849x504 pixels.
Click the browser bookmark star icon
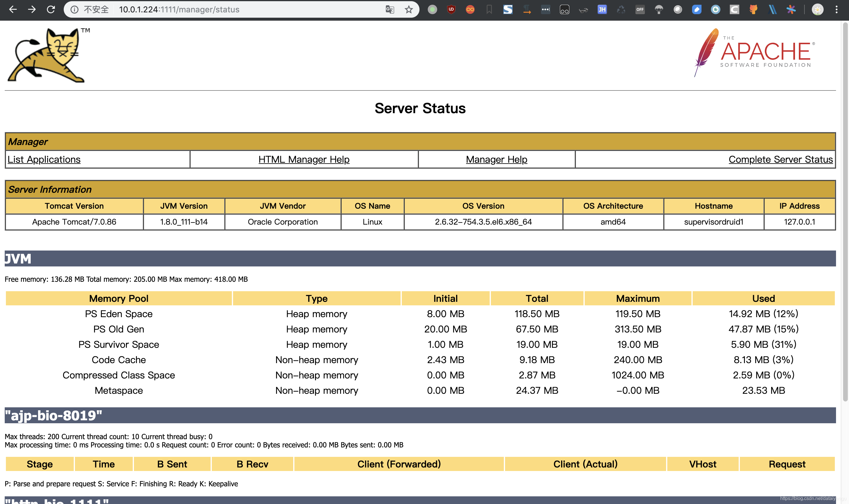[408, 10]
